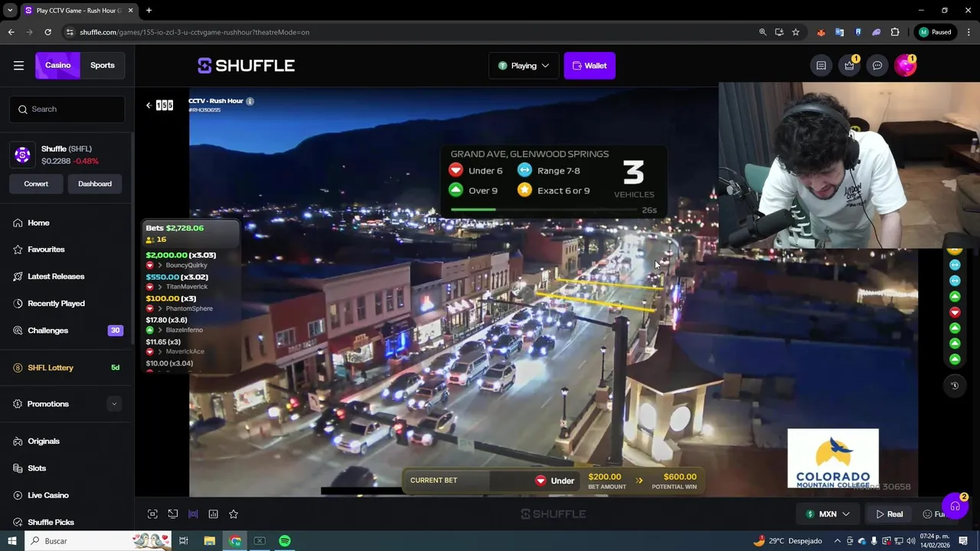Open the game live stats icon

[214, 514]
